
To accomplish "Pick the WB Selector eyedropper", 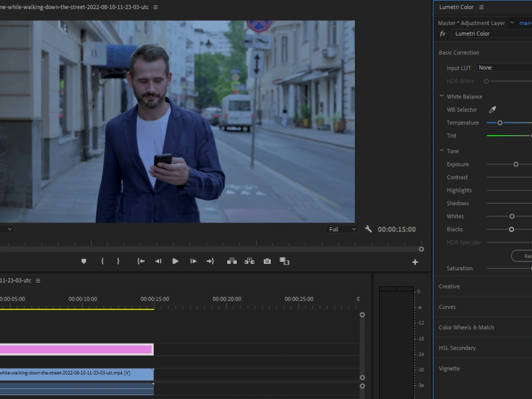I will [x=492, y=110].
